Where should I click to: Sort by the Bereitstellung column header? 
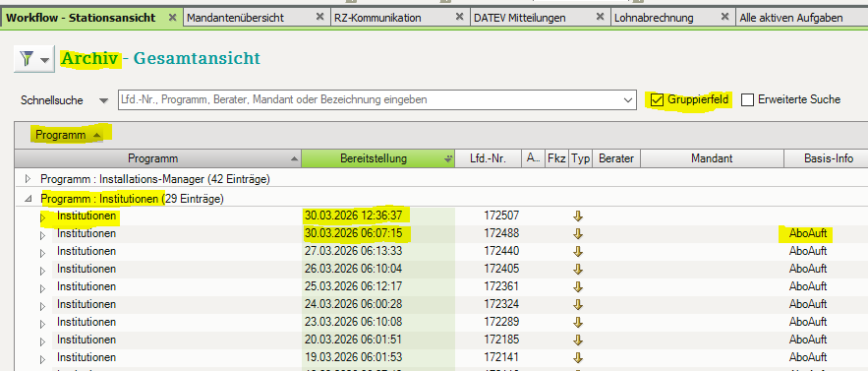coord(378,158)
